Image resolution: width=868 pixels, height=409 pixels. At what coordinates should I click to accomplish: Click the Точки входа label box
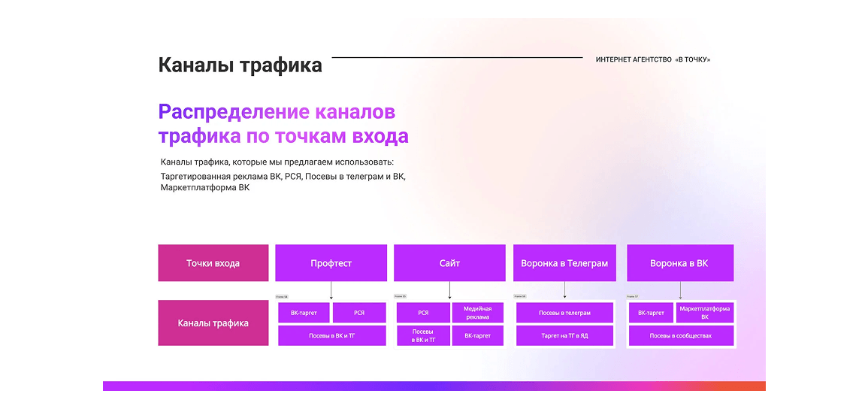tap(213, 263)
